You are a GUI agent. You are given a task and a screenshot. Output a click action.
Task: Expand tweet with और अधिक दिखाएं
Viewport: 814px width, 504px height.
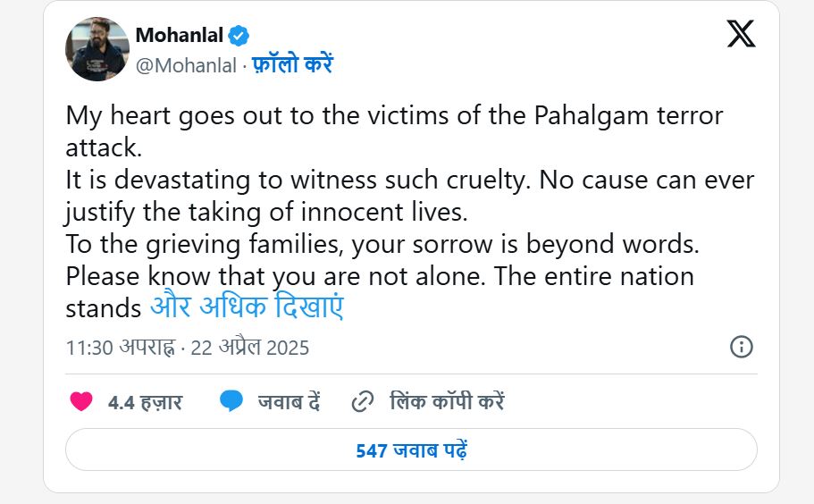coord(247,307)
